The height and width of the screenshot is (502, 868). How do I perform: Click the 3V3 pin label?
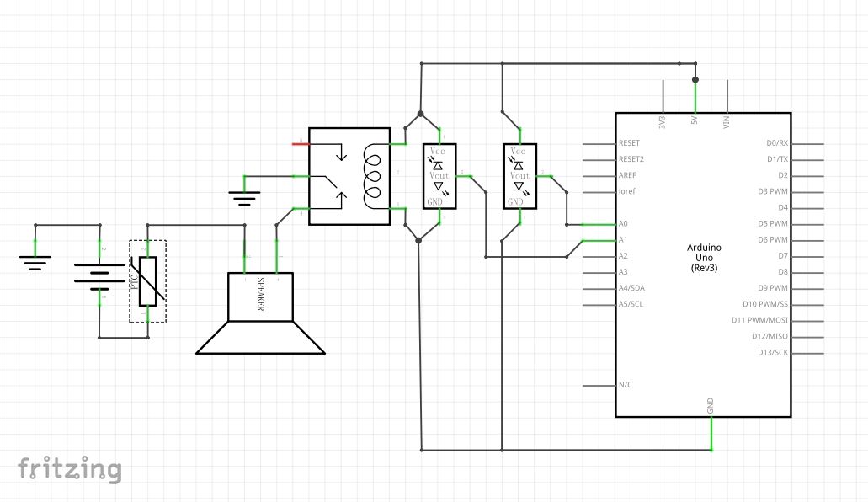pos(662,122)
